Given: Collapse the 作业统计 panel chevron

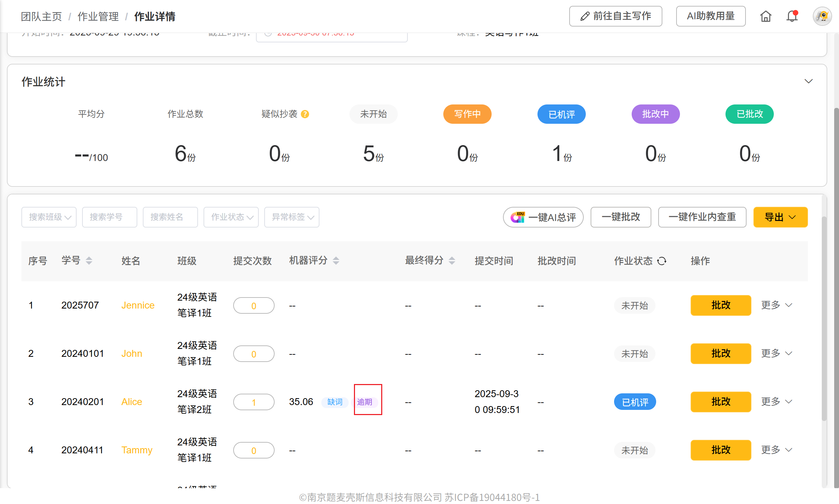Looking at the screenshot, I should tap(808, 81).
